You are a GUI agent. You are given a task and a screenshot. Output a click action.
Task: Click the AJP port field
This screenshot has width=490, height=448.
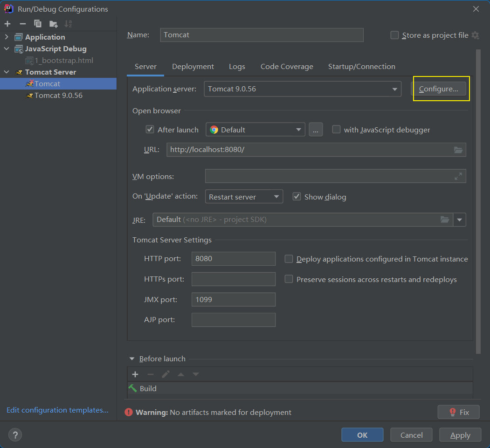coord(234,320)
